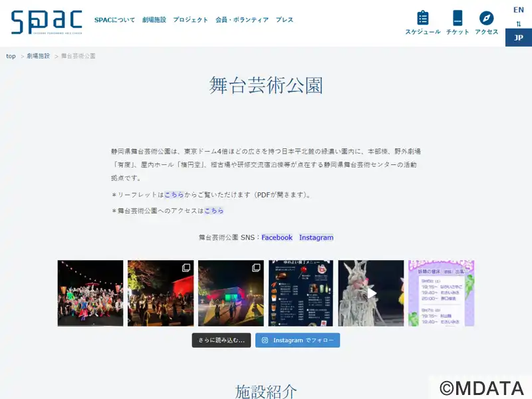
Task: Open the SPACについて menu
Action: (x=114, y=20)
